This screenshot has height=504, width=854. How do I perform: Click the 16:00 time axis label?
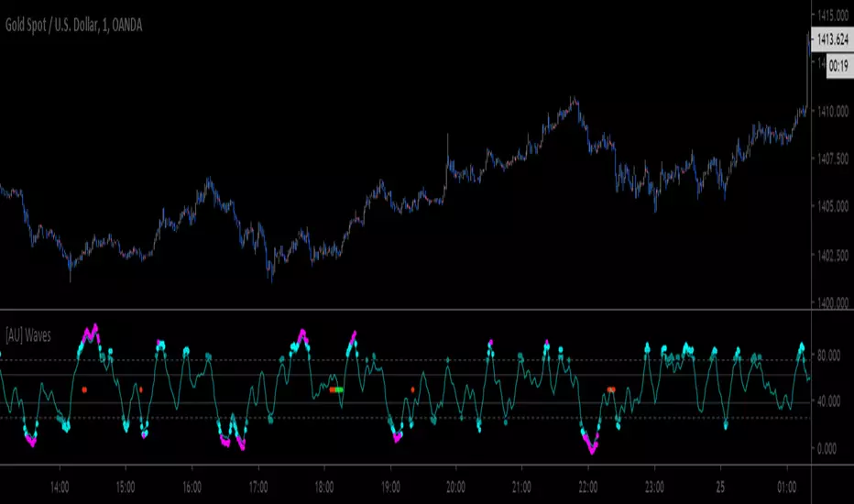click(x=192, y=488)
